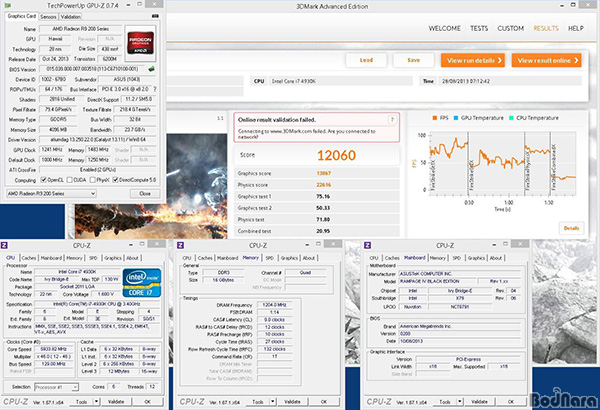Click the GPU Clock value 1241 MHz
This screenshot has height=410, width=600.
pyautogui.click(x=52, y=150)
